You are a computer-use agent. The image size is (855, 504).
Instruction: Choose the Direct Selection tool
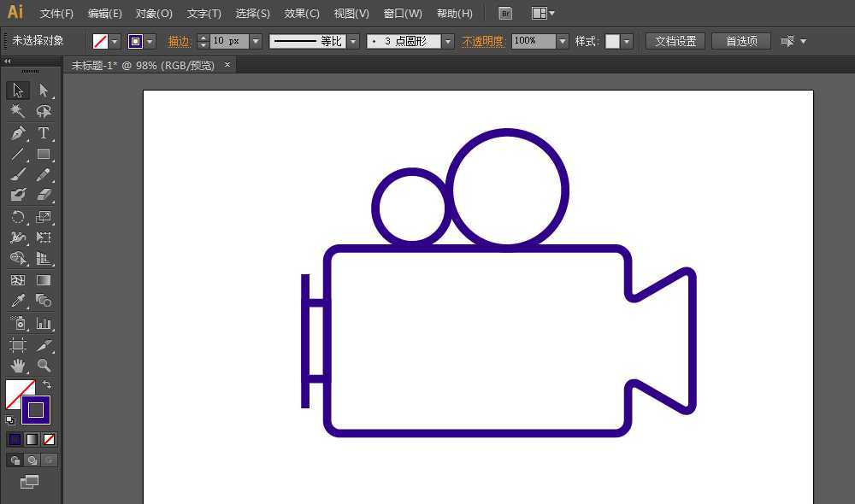coord(44,91)
